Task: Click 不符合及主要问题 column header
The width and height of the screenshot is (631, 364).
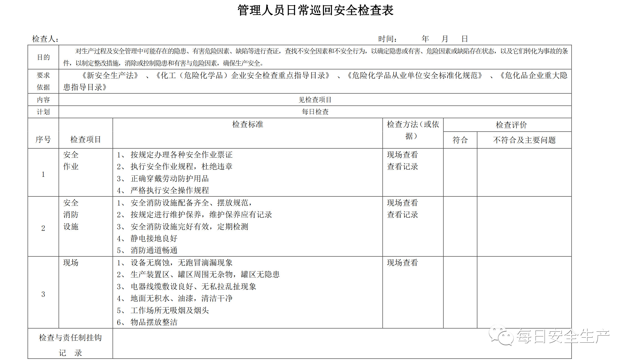Action: (x=524, y=140)
